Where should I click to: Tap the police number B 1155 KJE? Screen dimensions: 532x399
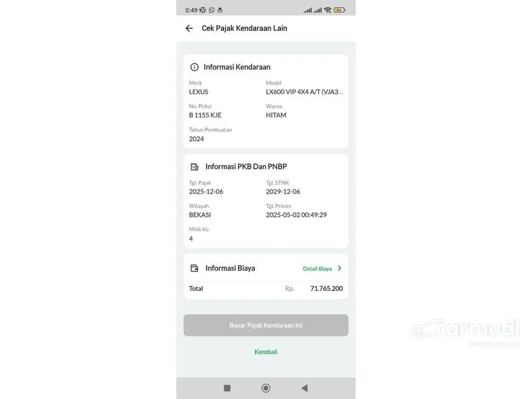click(x=205, y=115)
